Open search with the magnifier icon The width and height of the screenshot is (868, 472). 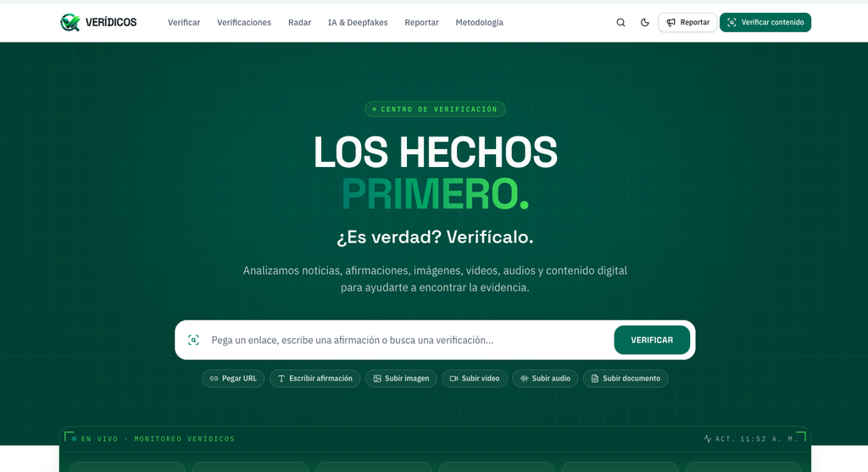(x=620, y=22)
